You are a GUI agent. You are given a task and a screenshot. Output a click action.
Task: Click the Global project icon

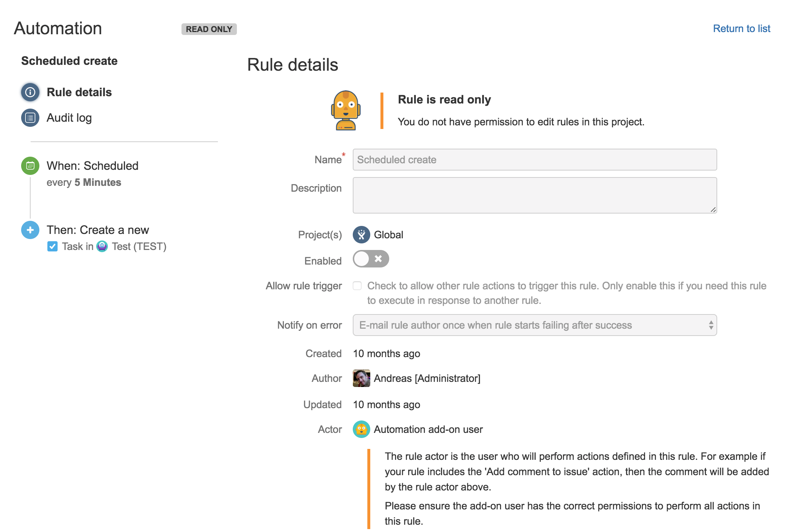point(361,234)
